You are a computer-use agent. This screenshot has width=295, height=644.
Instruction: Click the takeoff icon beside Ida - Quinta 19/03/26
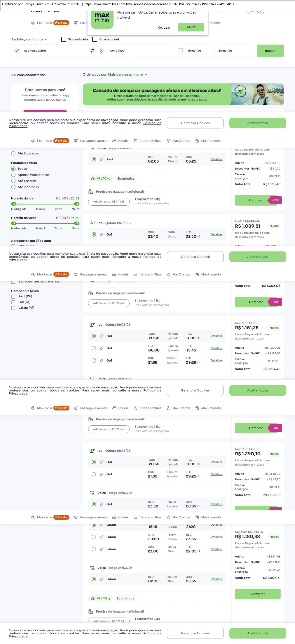[x=92, y=223]
